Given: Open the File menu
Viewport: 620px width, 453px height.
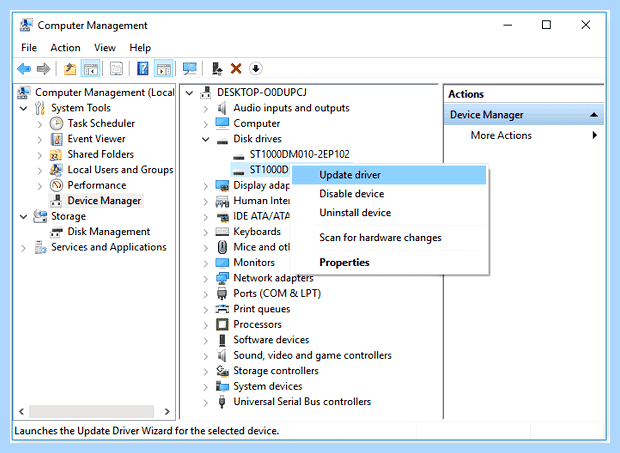Looking at the screenshot, I should 29,48.
